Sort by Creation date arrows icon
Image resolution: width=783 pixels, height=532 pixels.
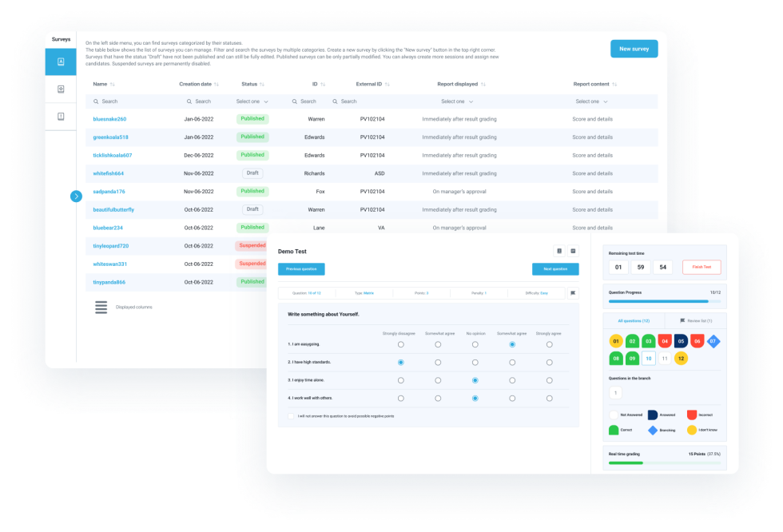point(218,84)
